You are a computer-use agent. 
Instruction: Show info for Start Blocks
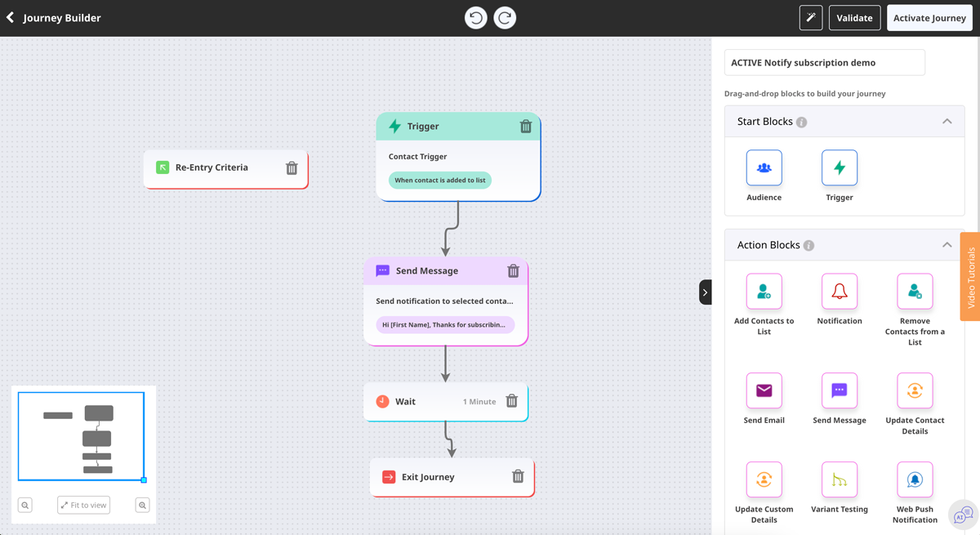tap(802, 123)
